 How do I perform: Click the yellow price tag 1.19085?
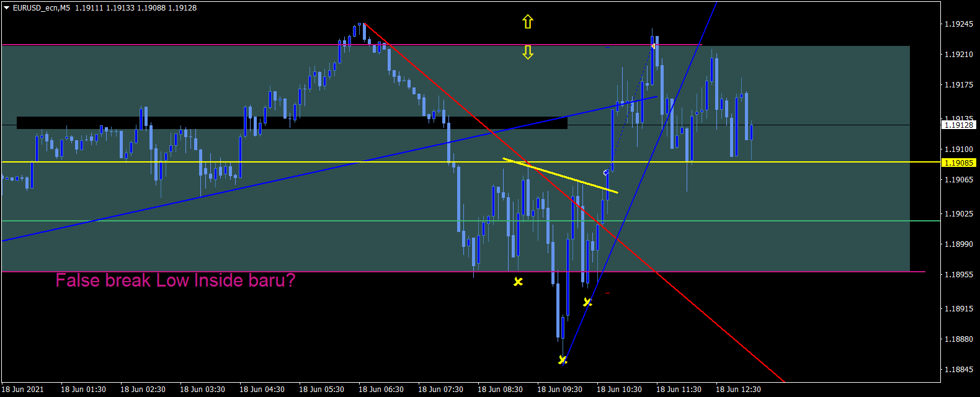point(958,163)
